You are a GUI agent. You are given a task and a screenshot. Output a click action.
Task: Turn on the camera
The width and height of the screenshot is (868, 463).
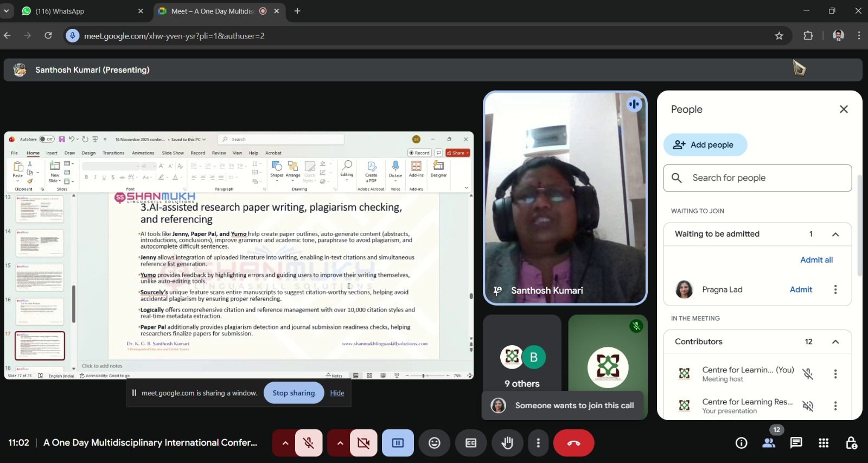point(363,443)
